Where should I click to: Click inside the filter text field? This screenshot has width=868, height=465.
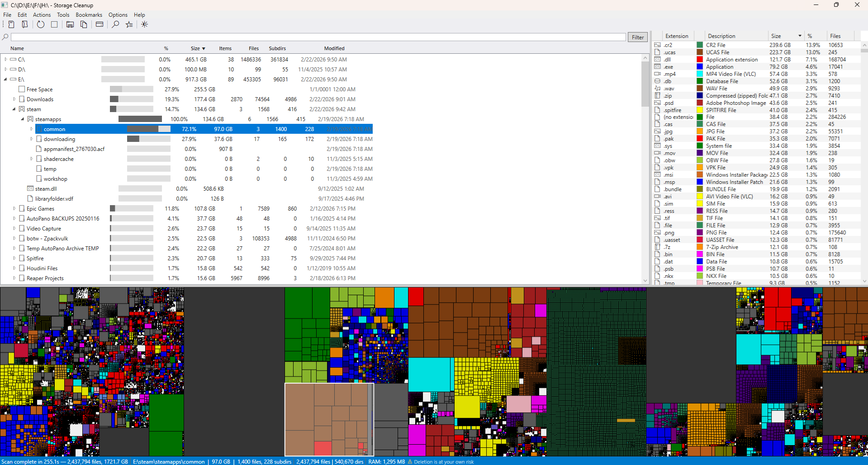[317, 37]
